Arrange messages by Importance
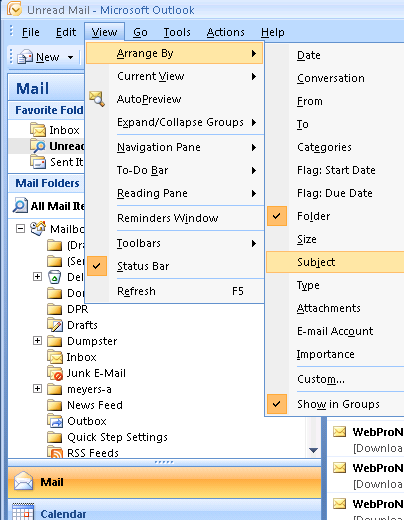 tap(335, 354)
